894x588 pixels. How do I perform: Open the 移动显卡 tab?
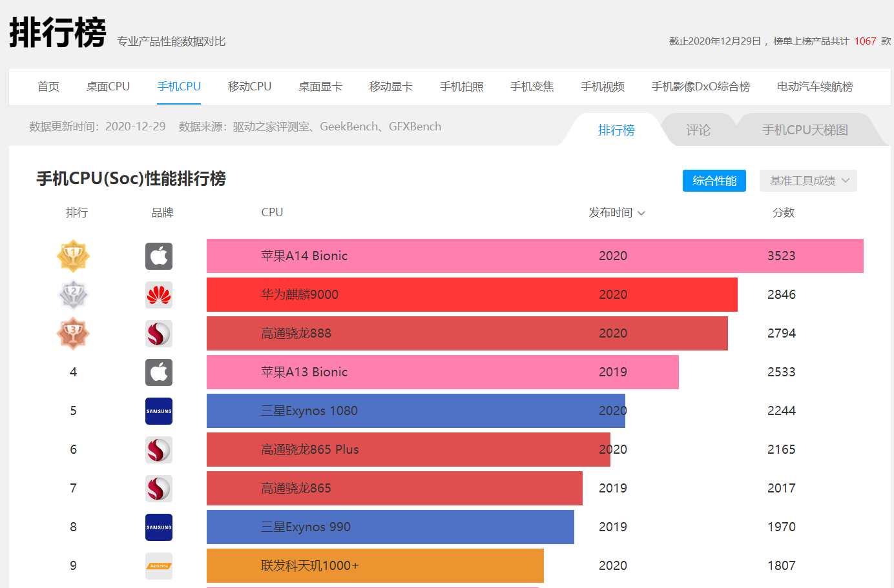point(391,86)
